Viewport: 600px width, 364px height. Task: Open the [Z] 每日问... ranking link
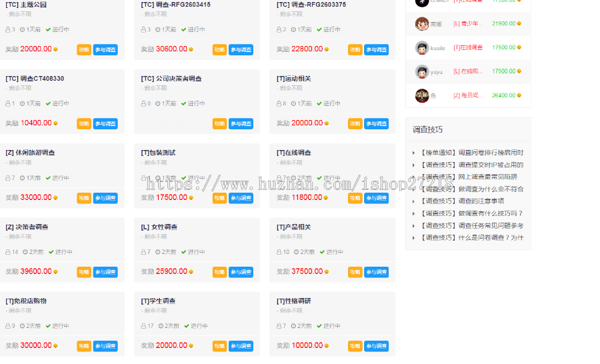[468, 95]
